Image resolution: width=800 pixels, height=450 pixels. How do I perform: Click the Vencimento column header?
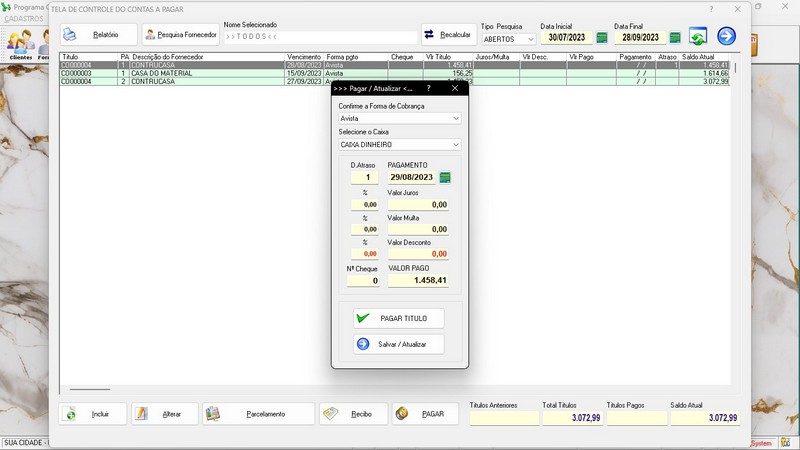coord(304,57)
